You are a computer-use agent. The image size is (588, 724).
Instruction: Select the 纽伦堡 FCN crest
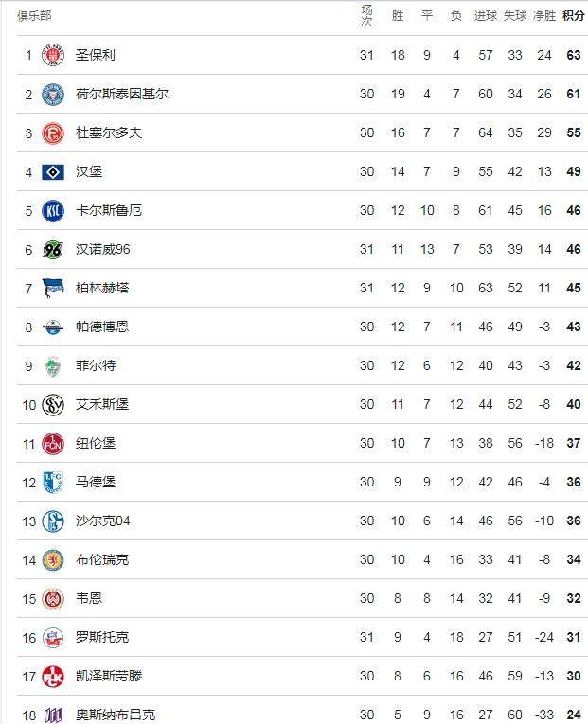(x=53, y=444)
